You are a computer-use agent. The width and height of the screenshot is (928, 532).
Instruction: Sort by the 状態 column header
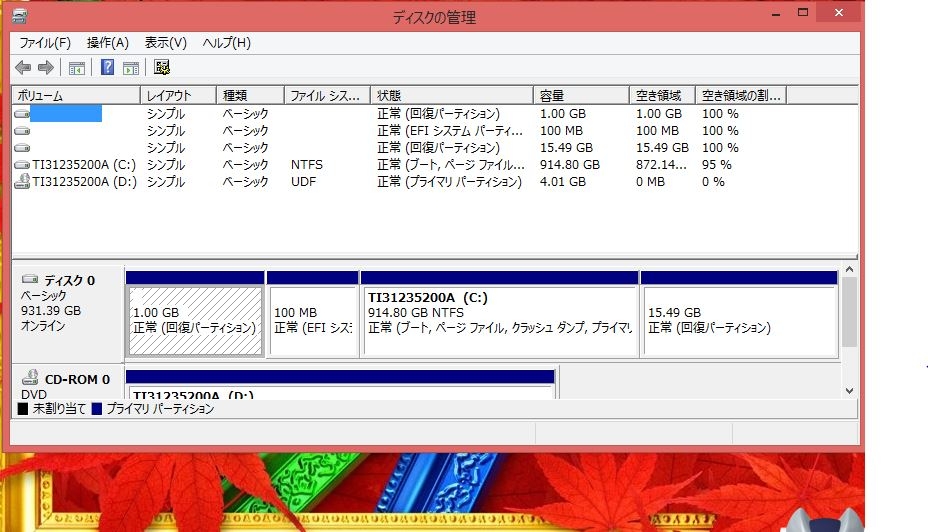(452, 95)
